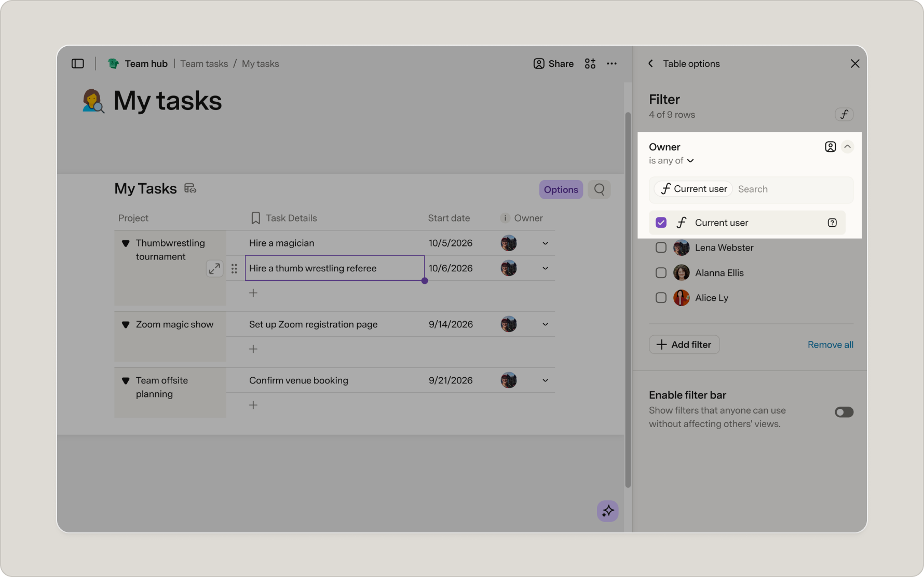The image size is (924, 577).
Task: Collapse the Team offsite planning group
Action: [126, 381]
